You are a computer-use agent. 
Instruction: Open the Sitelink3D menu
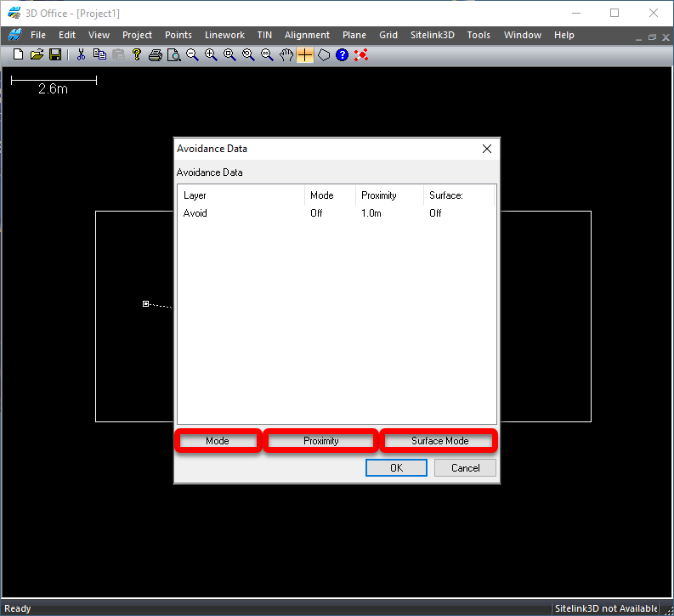point(433,35)
